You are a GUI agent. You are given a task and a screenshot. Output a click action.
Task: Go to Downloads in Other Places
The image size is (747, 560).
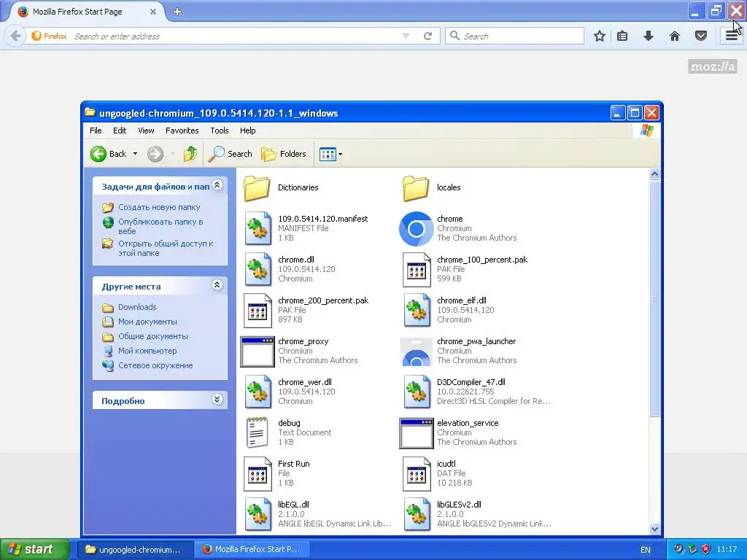[x=137, y=307]
